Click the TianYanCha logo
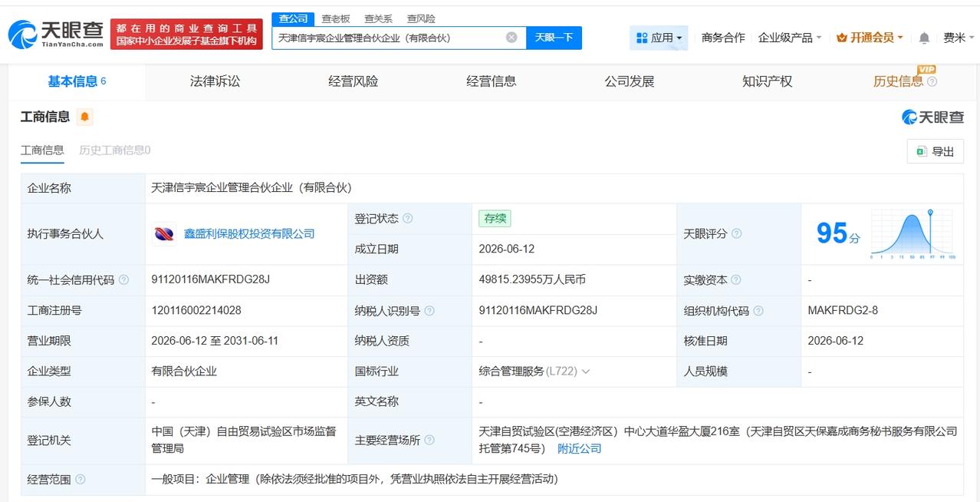 pos(56,35)
